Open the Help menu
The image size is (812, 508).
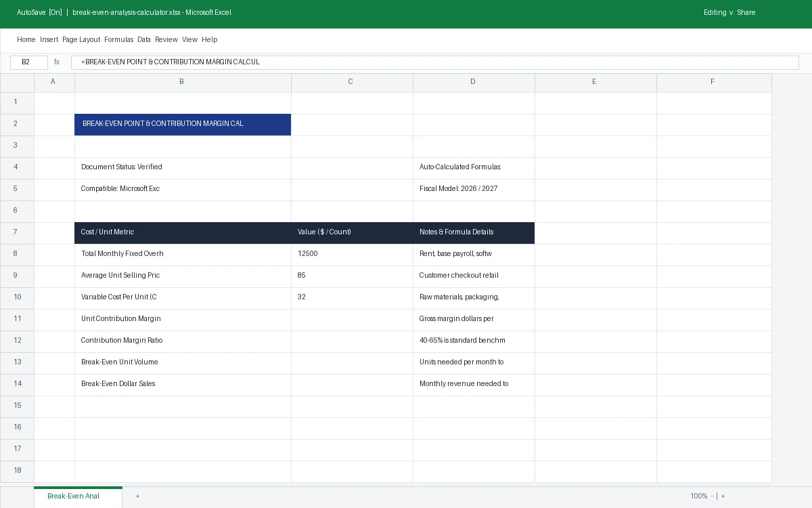(x=209, y=39)
